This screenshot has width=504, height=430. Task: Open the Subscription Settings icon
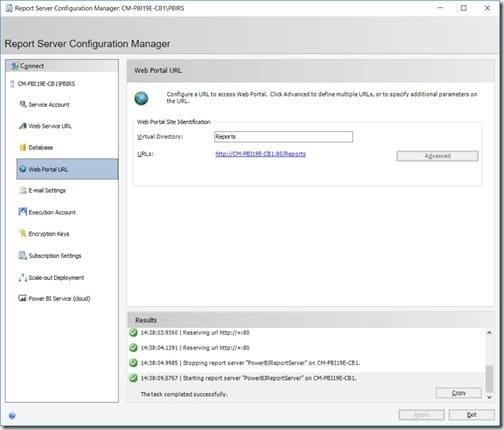click(x=23, y=256)
